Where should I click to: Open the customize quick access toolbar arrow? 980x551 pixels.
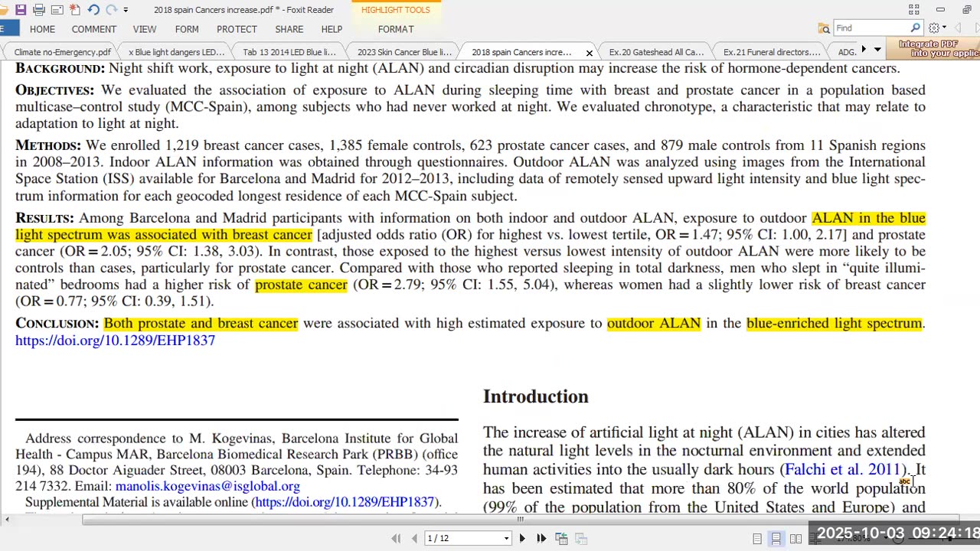126,10
